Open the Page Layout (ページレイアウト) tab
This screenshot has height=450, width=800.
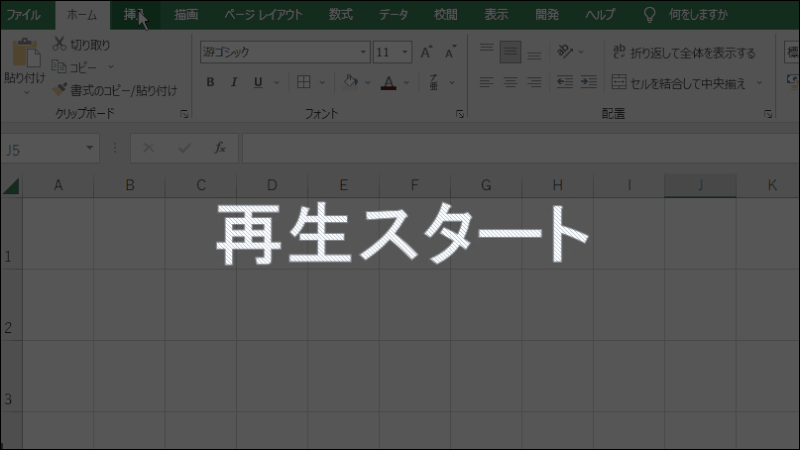[x=264, y=15]
